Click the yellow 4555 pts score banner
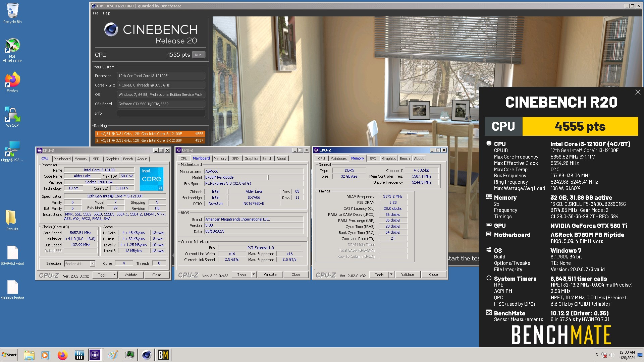This screenshot has width=644, height=362. (580, 126)
